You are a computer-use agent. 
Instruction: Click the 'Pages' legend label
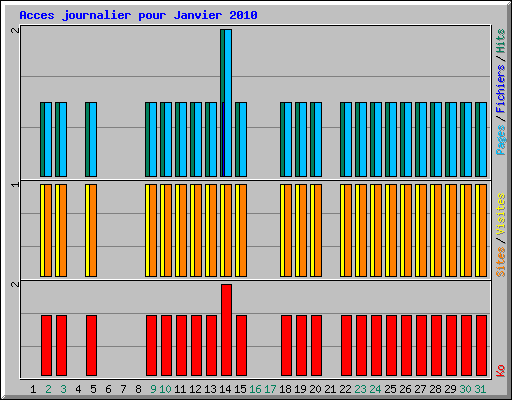501,140
